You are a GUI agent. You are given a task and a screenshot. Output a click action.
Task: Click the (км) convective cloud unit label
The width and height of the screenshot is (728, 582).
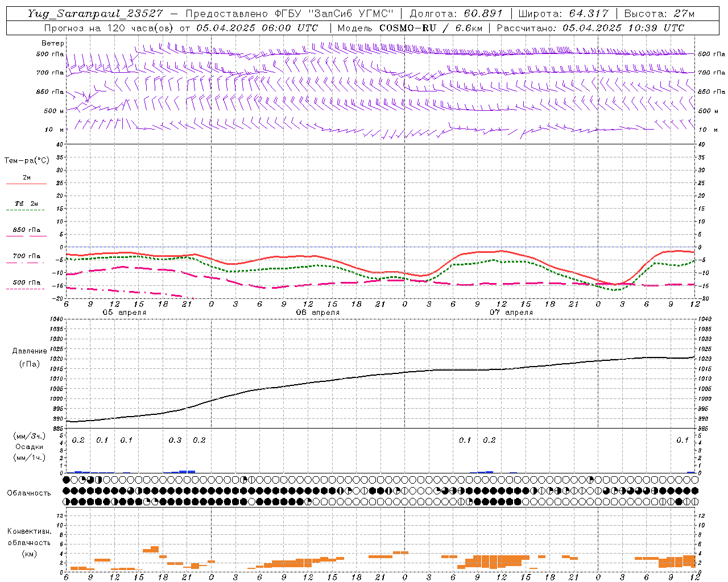click(x=29, y=554)
